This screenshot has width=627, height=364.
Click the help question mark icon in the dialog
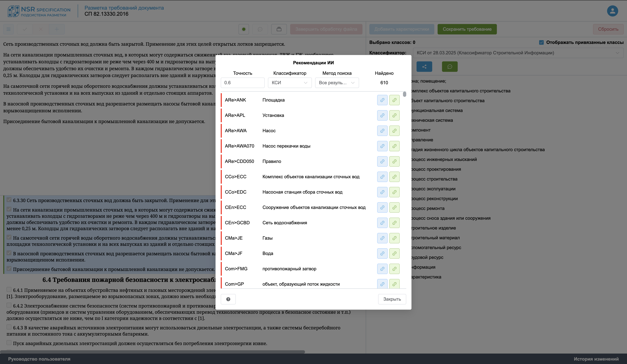(228, 299)
